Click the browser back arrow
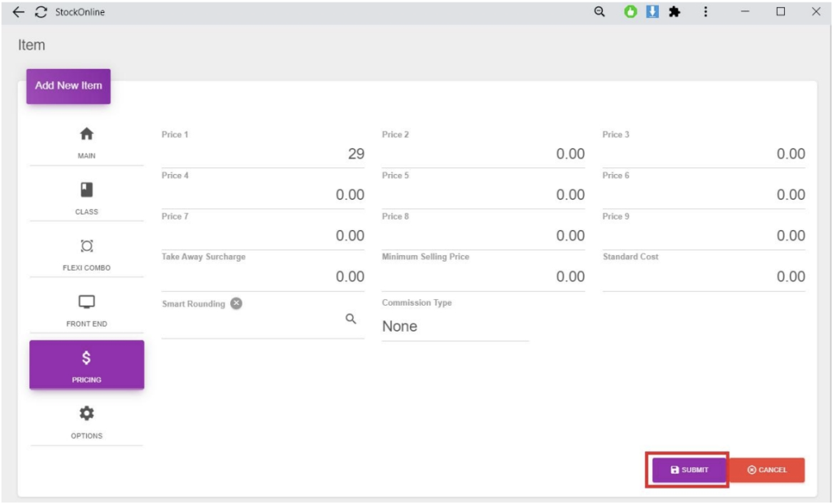The height and width of the screenshot is (504, 833). (x=19, y=12)
